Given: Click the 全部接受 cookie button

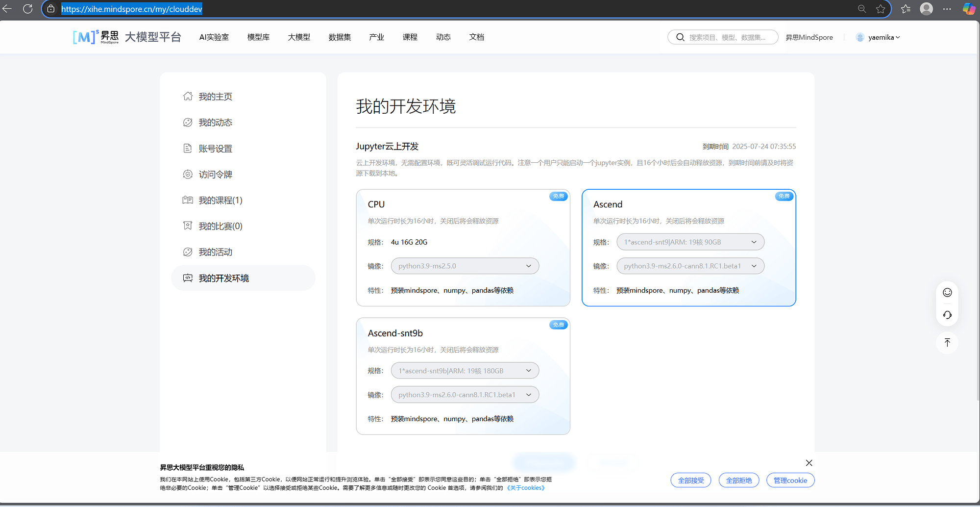Looking at the screenshot, I should point(690,481).
